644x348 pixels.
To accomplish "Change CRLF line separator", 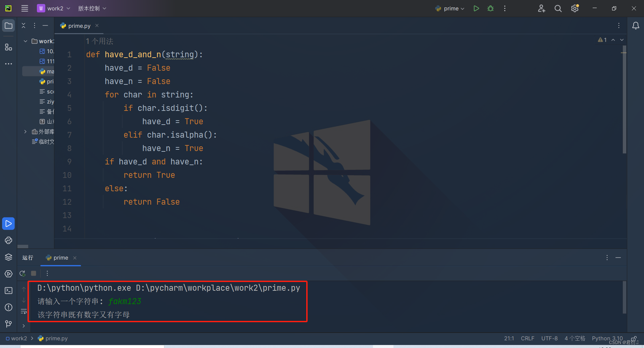I will click(x=527, y=338).
